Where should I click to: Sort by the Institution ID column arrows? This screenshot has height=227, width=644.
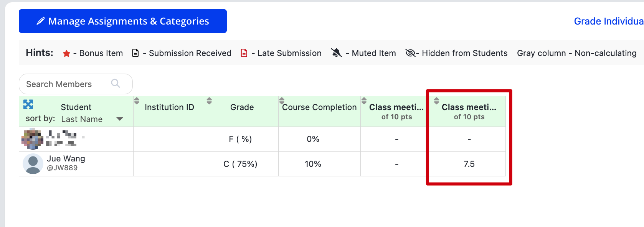click(x=137, y=101)
